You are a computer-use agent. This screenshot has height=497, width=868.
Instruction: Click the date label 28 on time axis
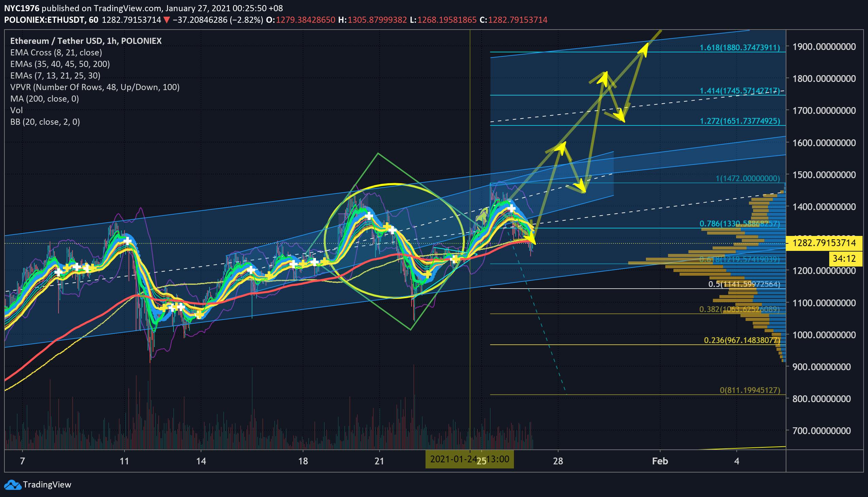pyautogui.click(x=558, y=462)
